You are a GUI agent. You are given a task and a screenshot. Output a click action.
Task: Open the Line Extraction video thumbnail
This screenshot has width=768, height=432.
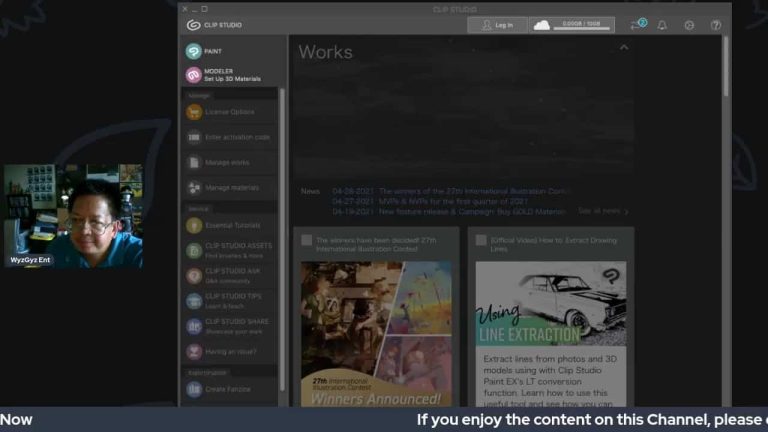click(x=550, y=304)
